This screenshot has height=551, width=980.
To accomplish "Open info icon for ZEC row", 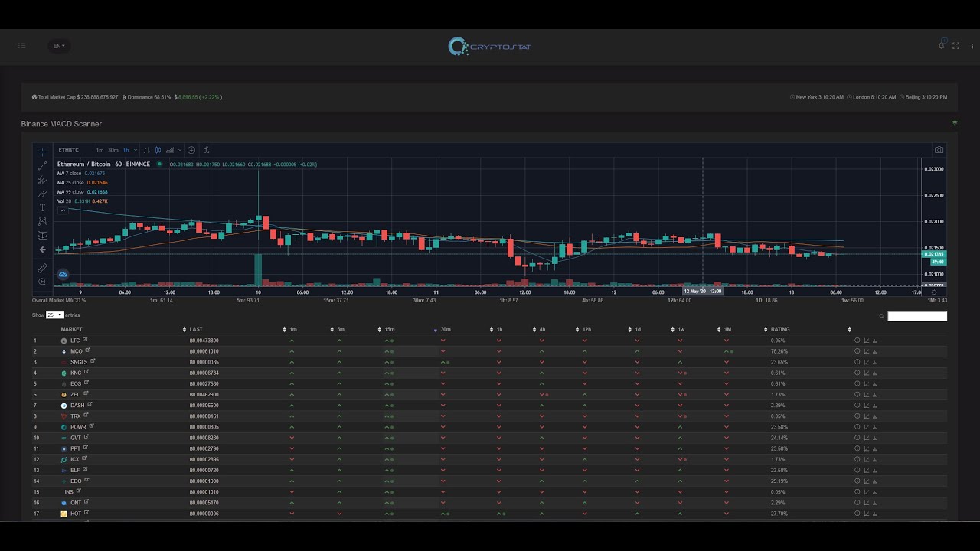I will pyautogui.click(x=857, y=394).
